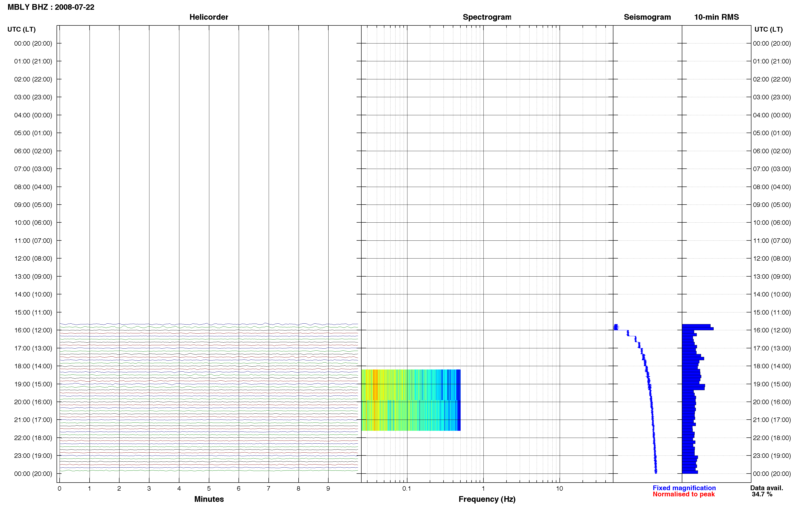Screen dimensions: 812x508
Task: Click left axis label 01:00 (21:00)
Action: pos(33,61)
